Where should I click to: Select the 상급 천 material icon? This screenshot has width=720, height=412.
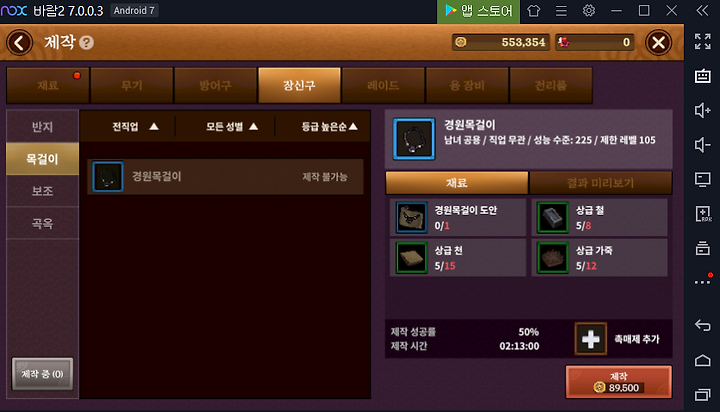411,258
